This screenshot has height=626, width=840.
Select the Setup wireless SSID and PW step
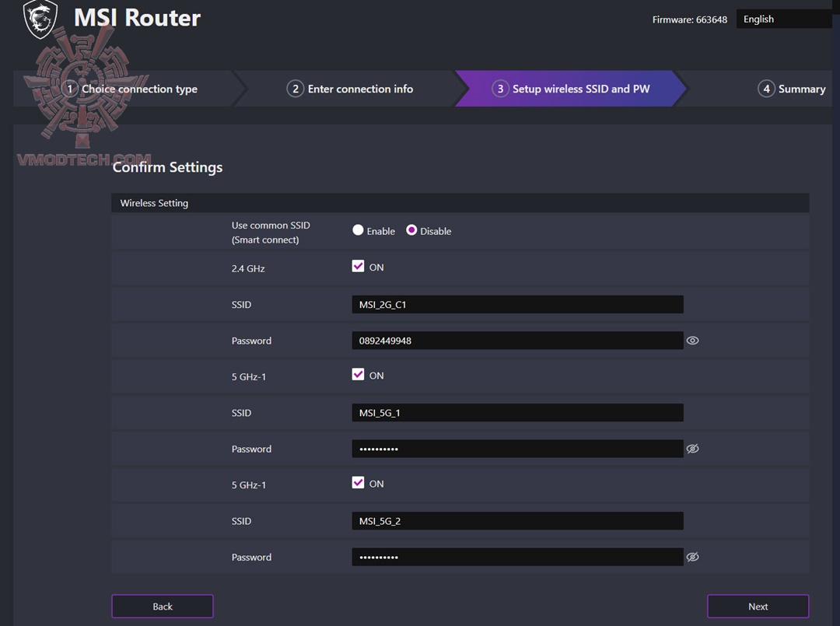(579, 89)
